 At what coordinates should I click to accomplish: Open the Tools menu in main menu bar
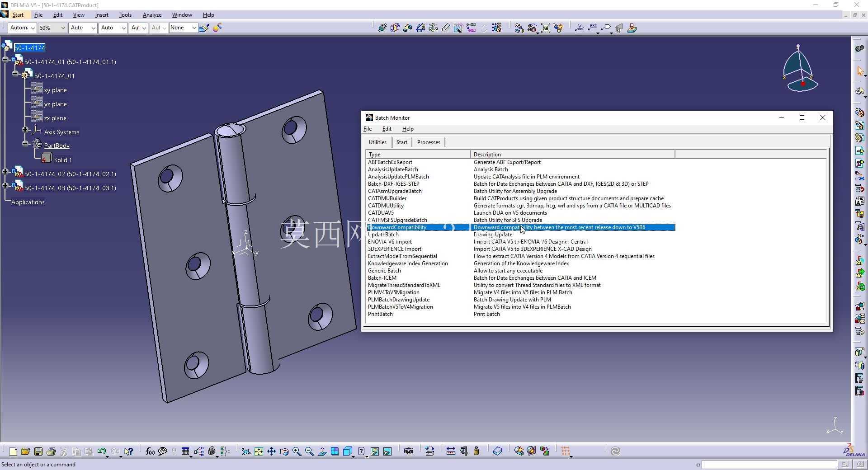[x=125, y=15]
